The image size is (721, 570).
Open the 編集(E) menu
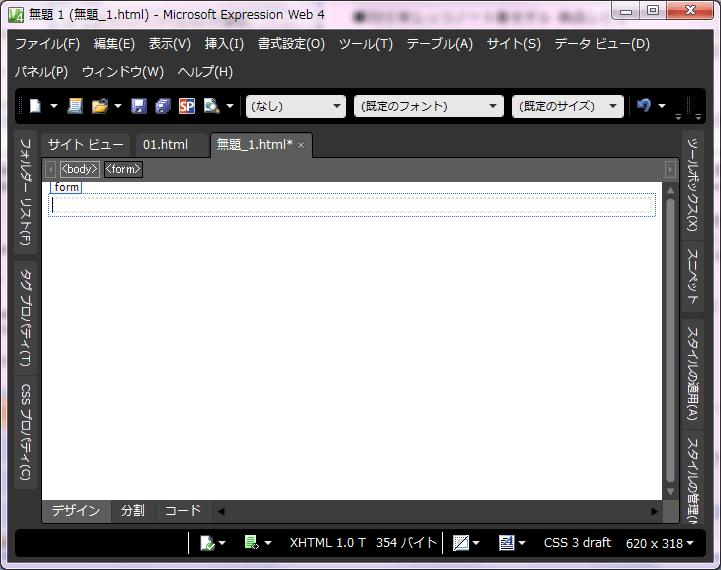pyautogui.click(x=114, y=44)
